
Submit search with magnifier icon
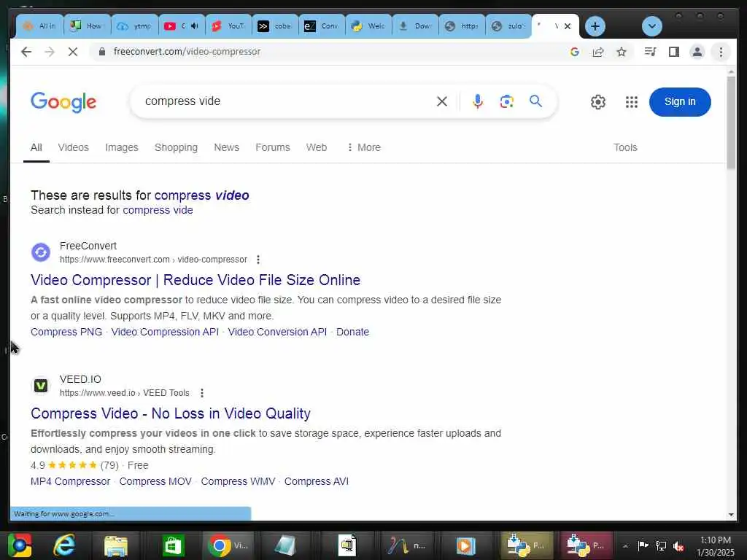(535, 101)
